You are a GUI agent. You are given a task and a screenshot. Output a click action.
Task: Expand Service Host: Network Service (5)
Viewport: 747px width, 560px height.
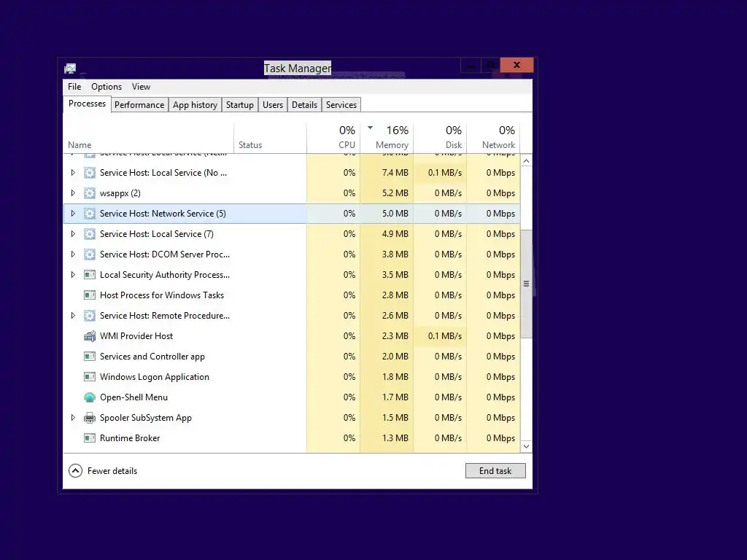[73, 214]
